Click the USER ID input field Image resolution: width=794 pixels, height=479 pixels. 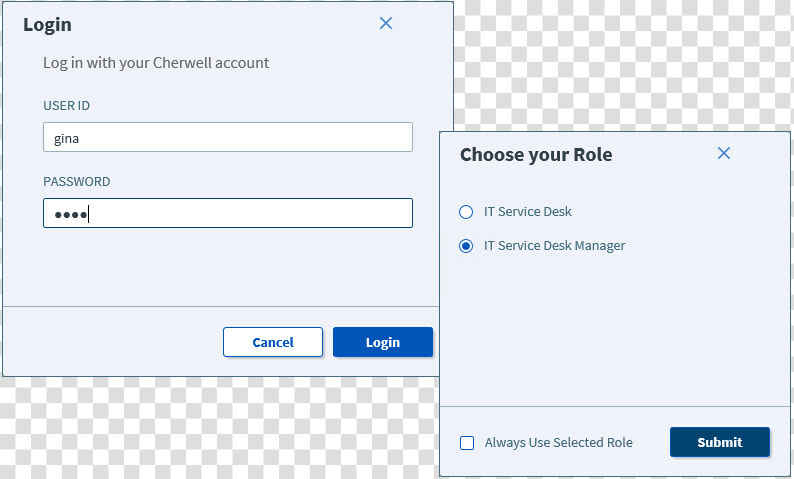click(x=228, y=137)
